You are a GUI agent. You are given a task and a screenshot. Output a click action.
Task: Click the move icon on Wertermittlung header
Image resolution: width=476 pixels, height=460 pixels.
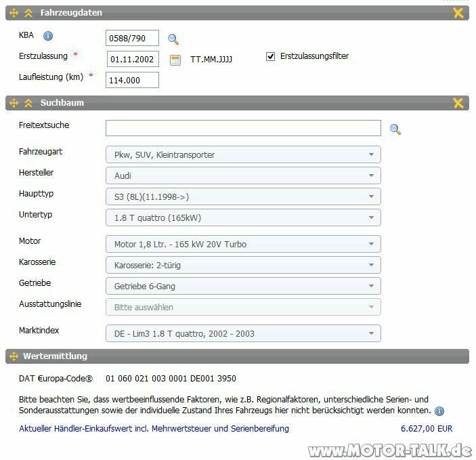point(14,356)
